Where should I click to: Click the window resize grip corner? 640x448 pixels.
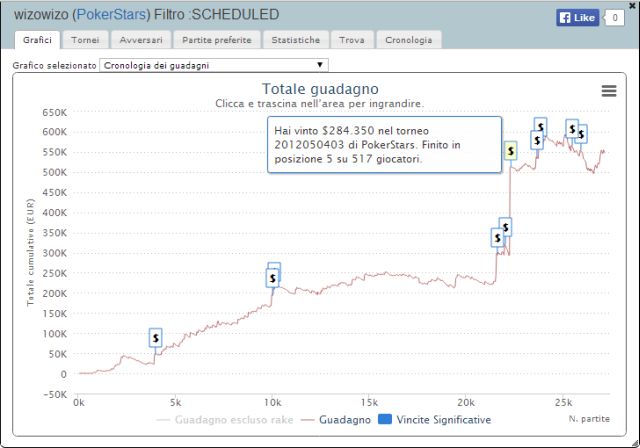click(x=635, y=444)
